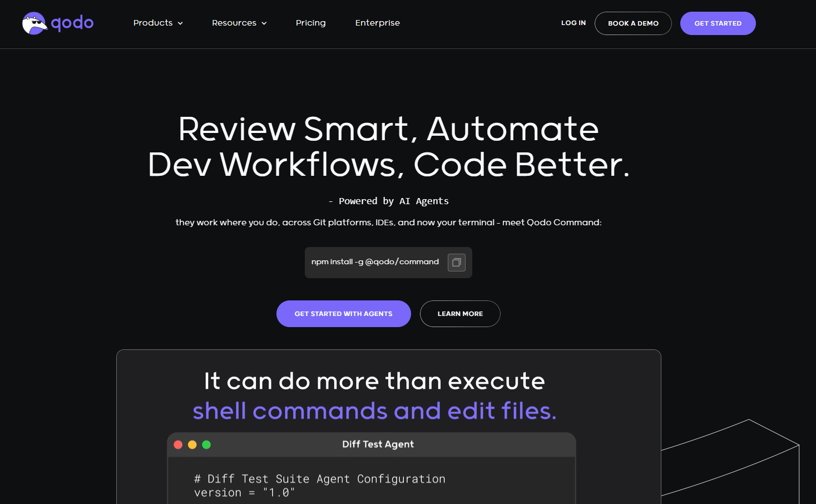The width and height of the screenshot is (816, 504).
Task: Click the 'shell commands and edit files.' heading
Action: 374,411
